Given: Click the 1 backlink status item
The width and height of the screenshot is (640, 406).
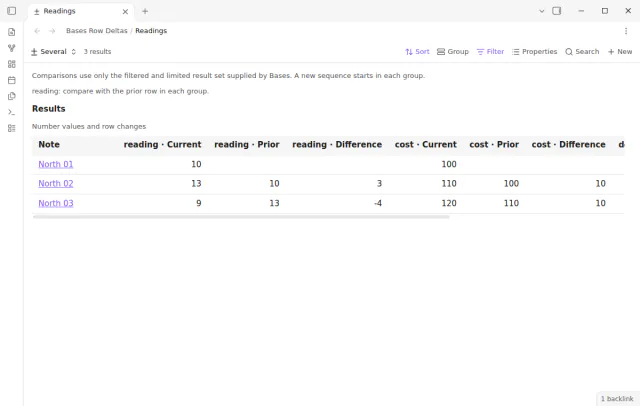Looking at the screenshot, I should [x=617, y=399].
